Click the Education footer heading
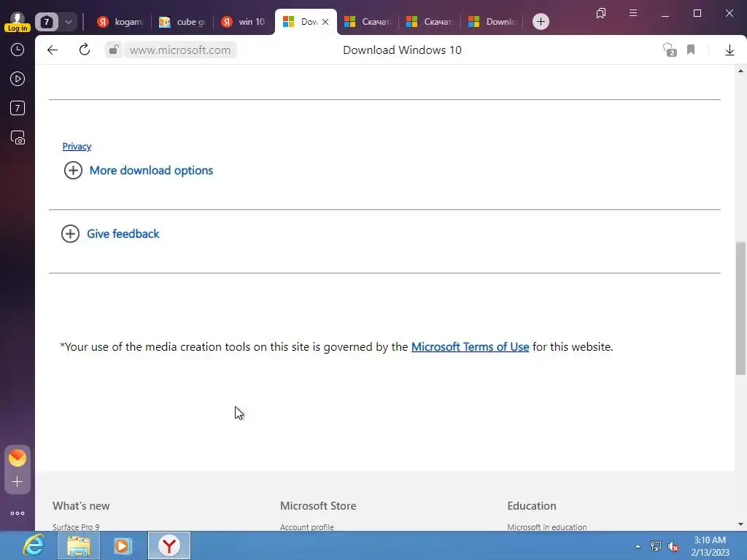Viewport: 747px width, 560px height. click(532, 506)
